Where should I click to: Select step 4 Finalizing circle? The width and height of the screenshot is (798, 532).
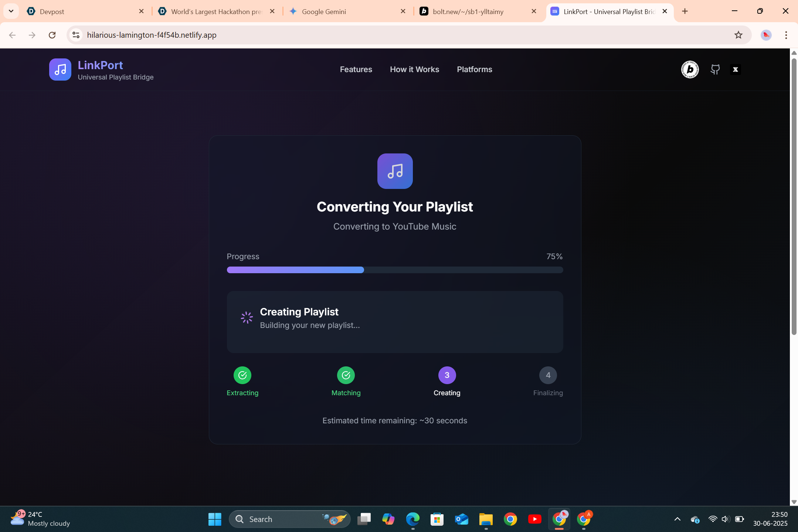pos(548,375)
